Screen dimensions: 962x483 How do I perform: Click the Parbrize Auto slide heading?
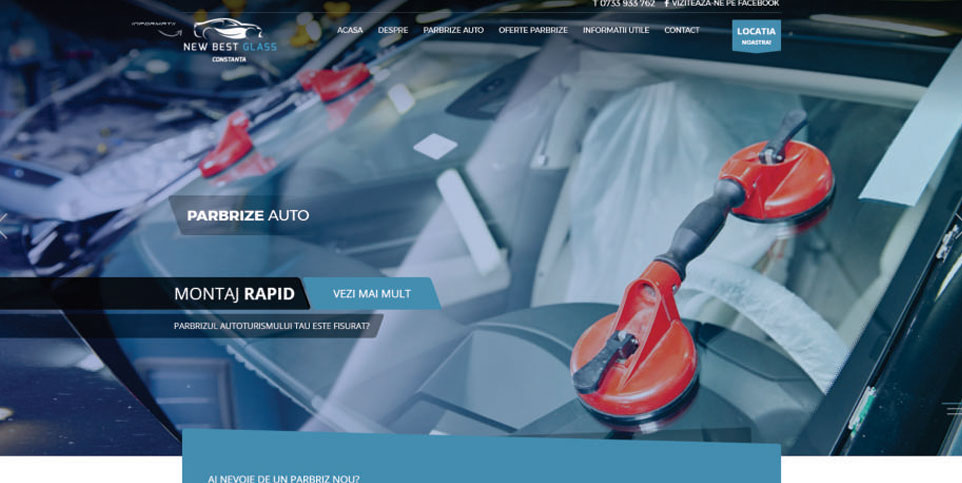tap(248, 216)
